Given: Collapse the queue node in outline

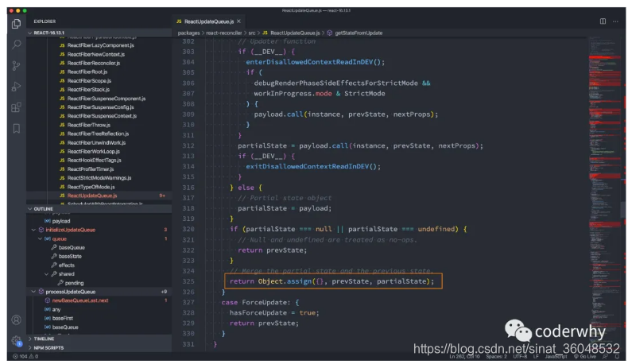Looking at the screenshot, I should coord(40,238).
